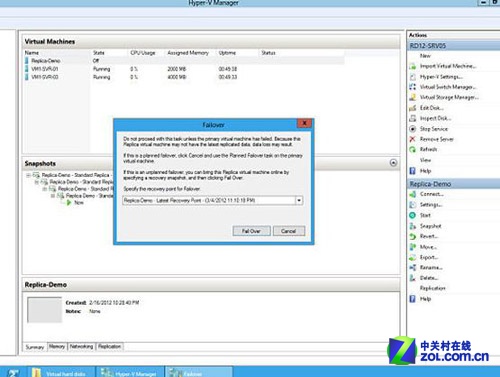Select the Replica-Demo actions header
Screen dimensions: 500x377
click(x=454, y=184)
